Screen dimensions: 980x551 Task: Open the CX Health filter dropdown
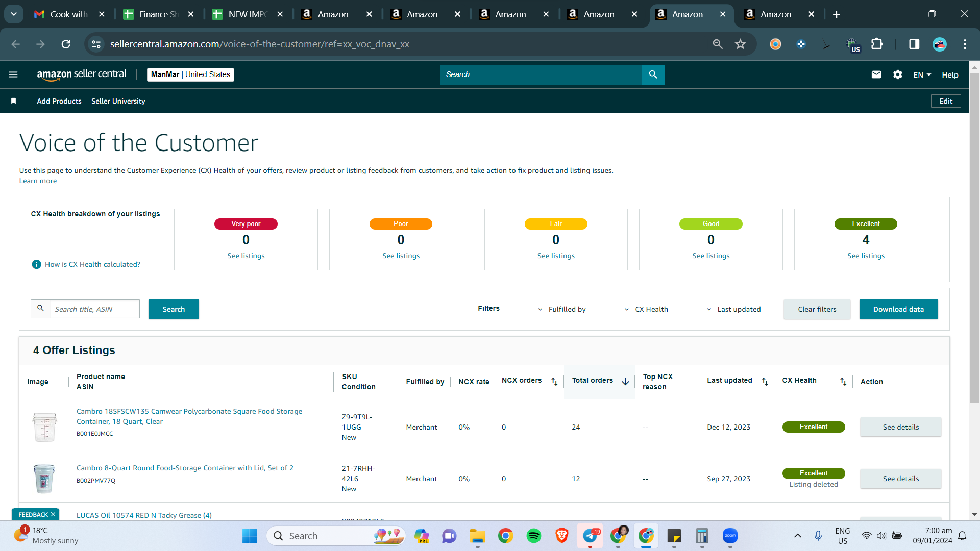[x=646, y=309]
